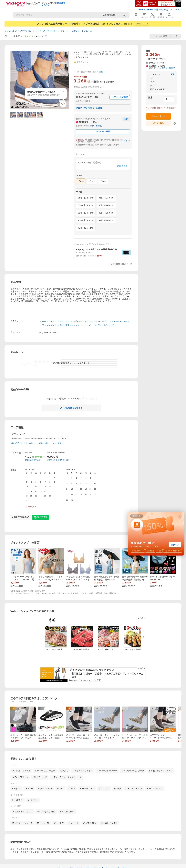186x868 pixels.
Task: Add store to favorites (ストアをお気に入り)
Action: (x=21, y=517)
